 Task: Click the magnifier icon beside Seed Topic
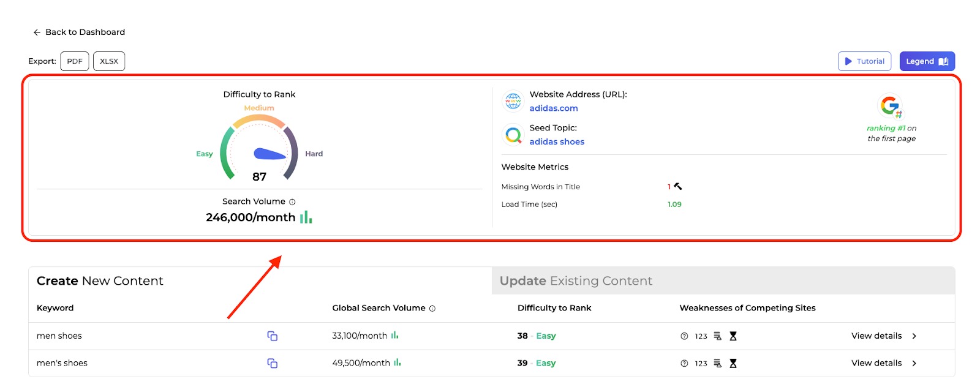(513, 134)
